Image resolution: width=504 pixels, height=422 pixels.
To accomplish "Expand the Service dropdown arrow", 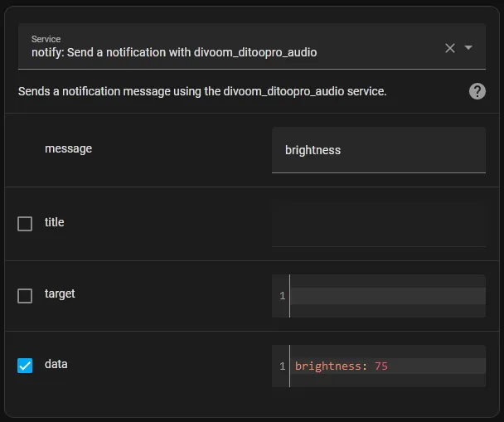I will point(468,47).
